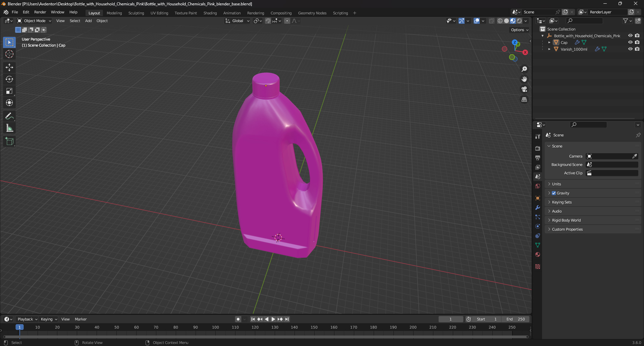Click the play animation button
The width and height of the screenshot is (644, 346).
273,319
